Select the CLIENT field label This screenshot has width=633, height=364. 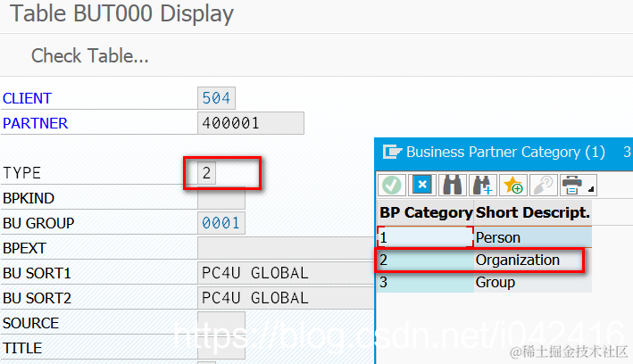[27, 98]
